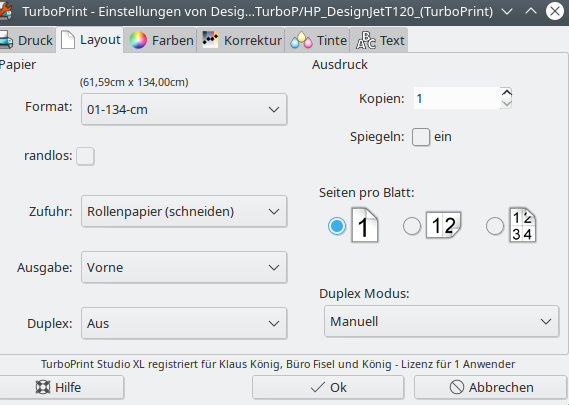Click the single page layout icon
This screenshot has height=405, width=569.
pyautogui.click(x=365, y=225)
